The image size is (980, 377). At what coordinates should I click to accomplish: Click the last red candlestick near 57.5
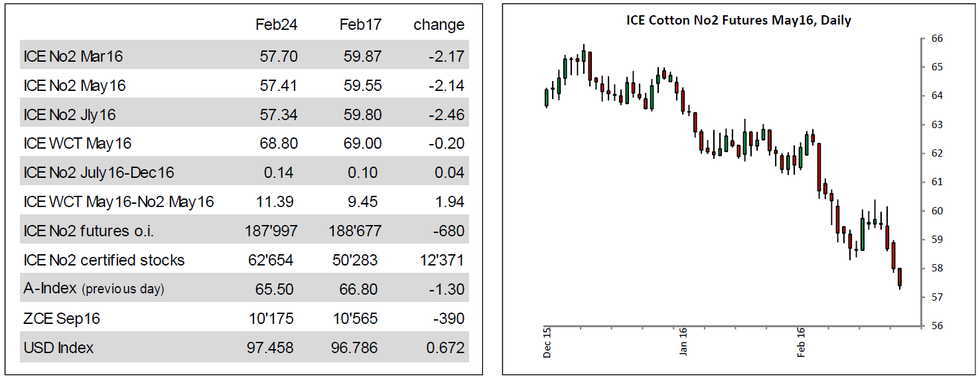click(900, 277)
